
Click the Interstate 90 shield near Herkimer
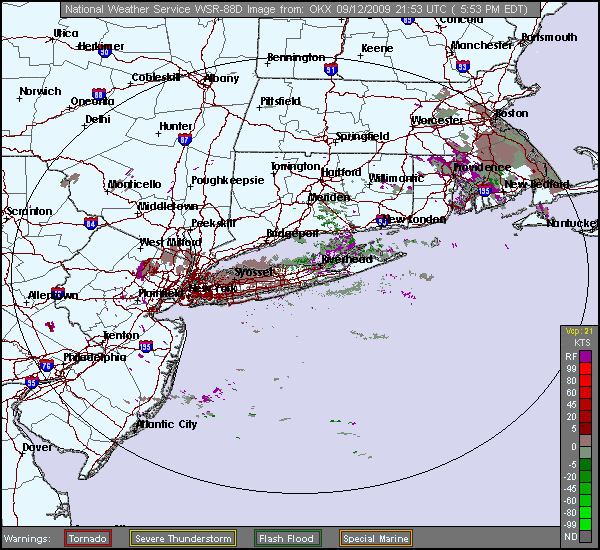pyautogui.click(x=105, y=52)
